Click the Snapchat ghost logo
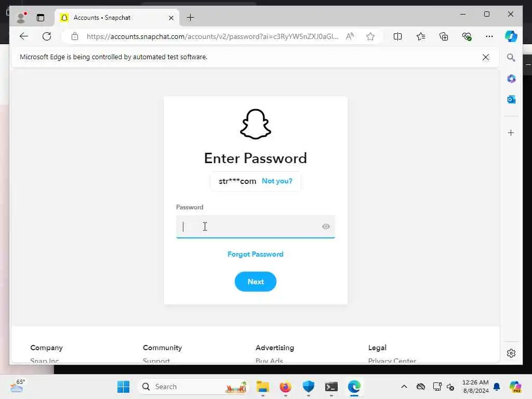532x399 pixels. (256, 124)
